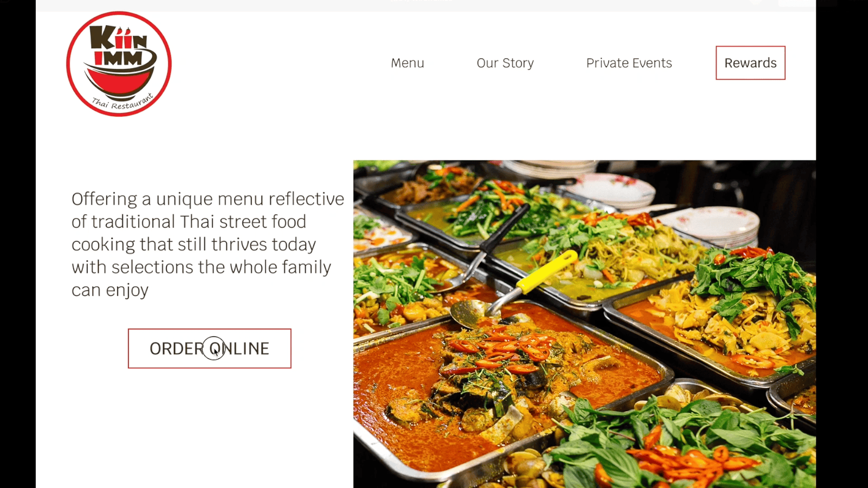
Task: Click the red curry tray with sliced chilies
Action: click(506, 389)
